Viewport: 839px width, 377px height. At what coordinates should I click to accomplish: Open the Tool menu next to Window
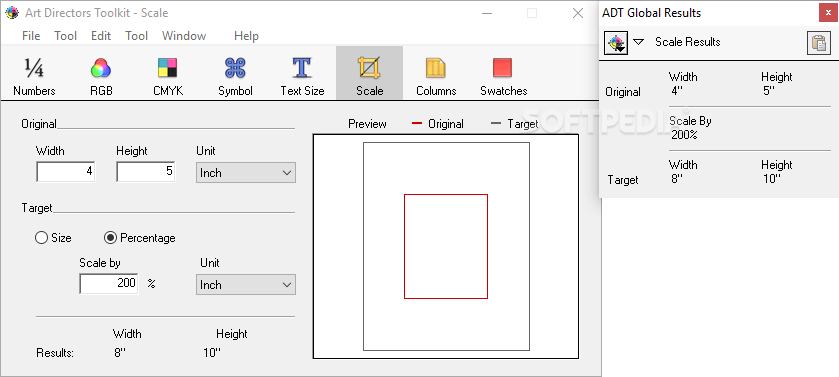[x=136, y=36]
